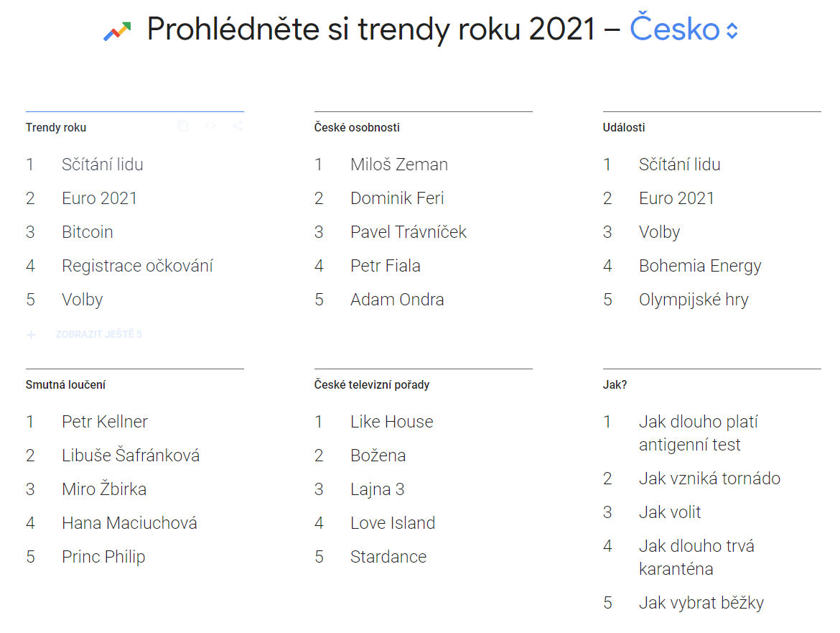Click the plus icon to show more
The image size is (840, 633).
point(32,335)
